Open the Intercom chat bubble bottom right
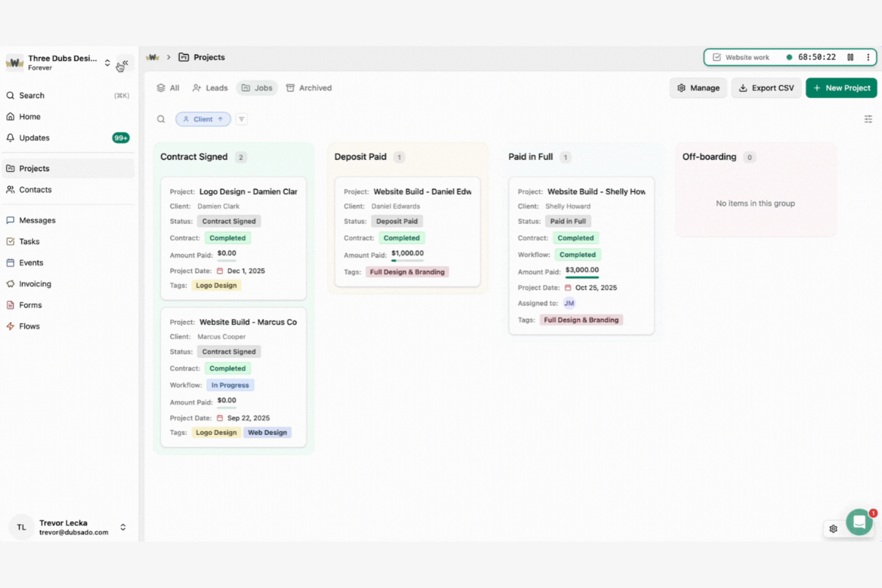Viewport: 882px width, 588px height. tap(859, 522)
